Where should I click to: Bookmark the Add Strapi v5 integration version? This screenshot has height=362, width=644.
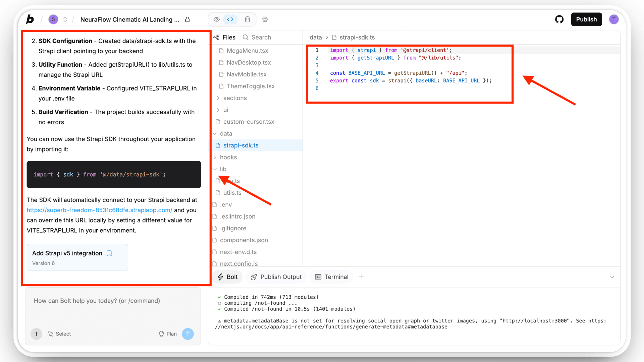(109, 253)
